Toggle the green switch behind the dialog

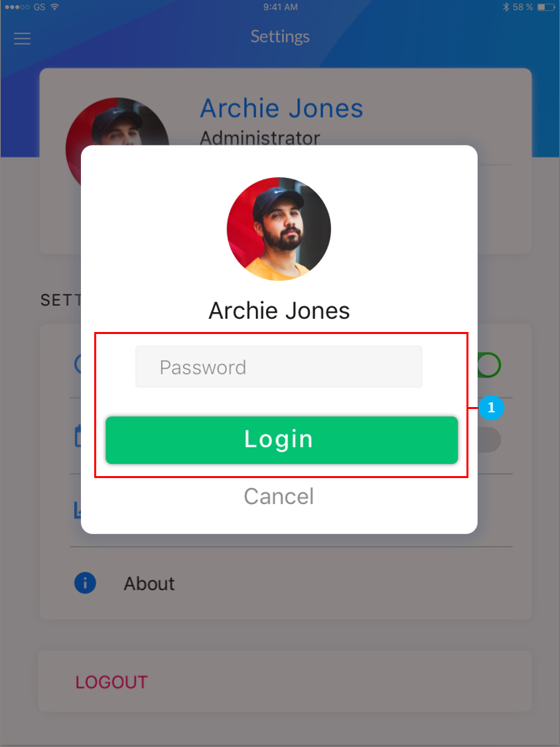point(489,365)
